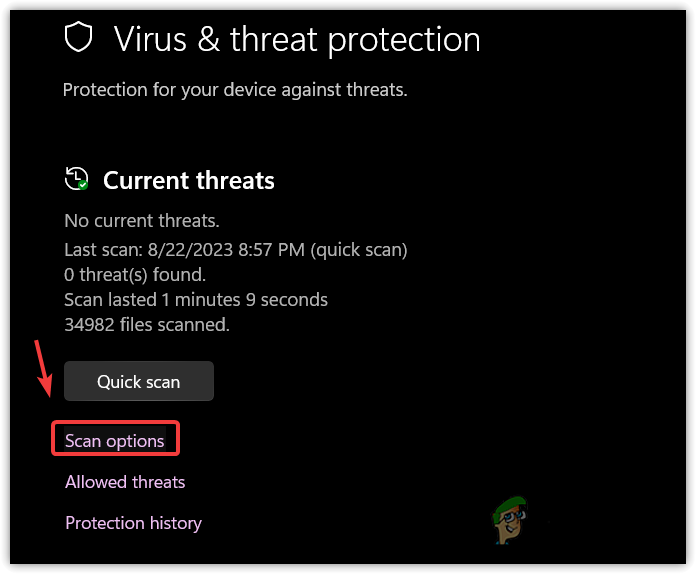View Protection history
The height and width of the screenshot is (574, 696).
pyautogui.click(x=133, y=523)
